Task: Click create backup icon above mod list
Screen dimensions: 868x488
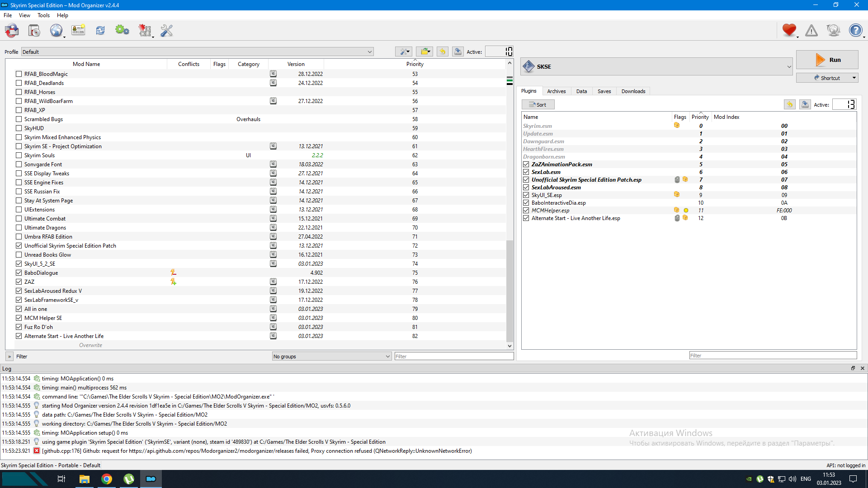Action: [458, 52]
